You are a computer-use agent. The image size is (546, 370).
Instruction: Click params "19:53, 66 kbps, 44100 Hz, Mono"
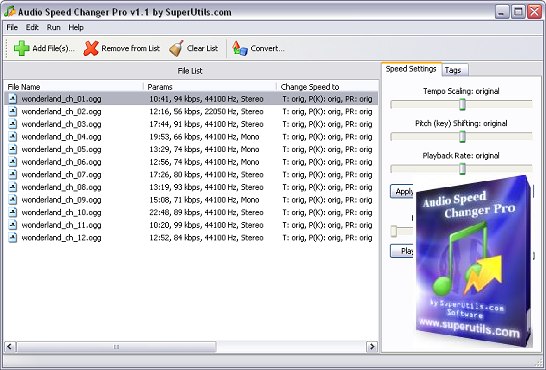204,137
